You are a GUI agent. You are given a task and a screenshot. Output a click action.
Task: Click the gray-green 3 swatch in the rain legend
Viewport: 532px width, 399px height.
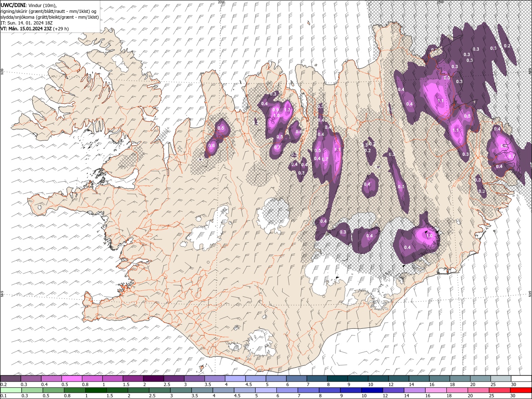[x=180, y=390]
